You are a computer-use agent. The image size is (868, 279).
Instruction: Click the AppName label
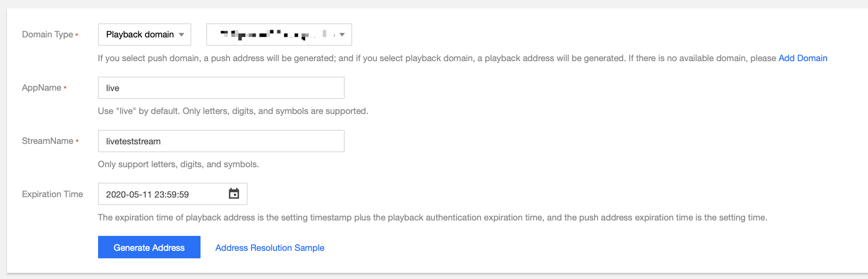(41, 88)
